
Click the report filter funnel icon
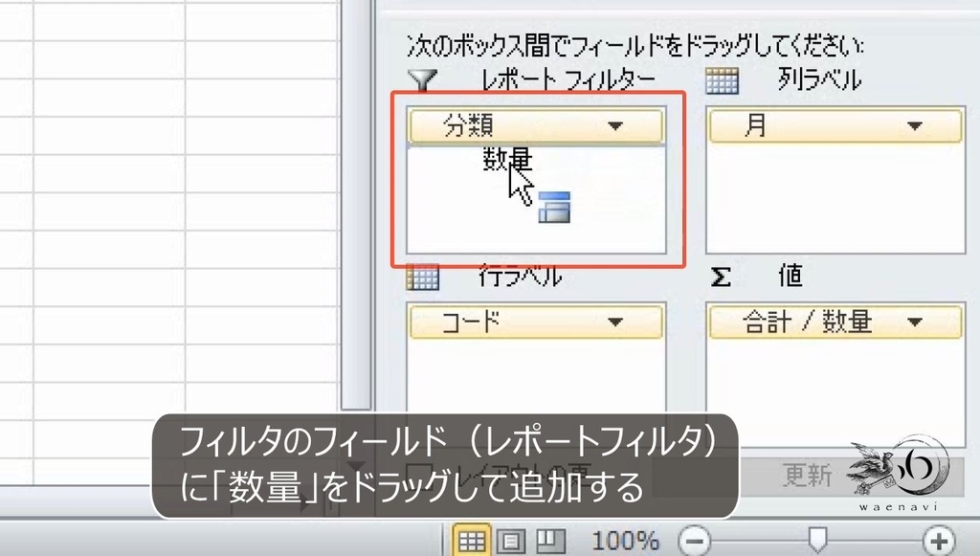pos(422,80)
